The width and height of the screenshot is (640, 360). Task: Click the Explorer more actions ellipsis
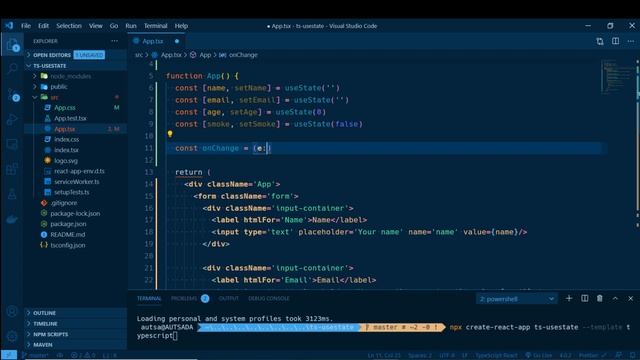tap(114, 41)
